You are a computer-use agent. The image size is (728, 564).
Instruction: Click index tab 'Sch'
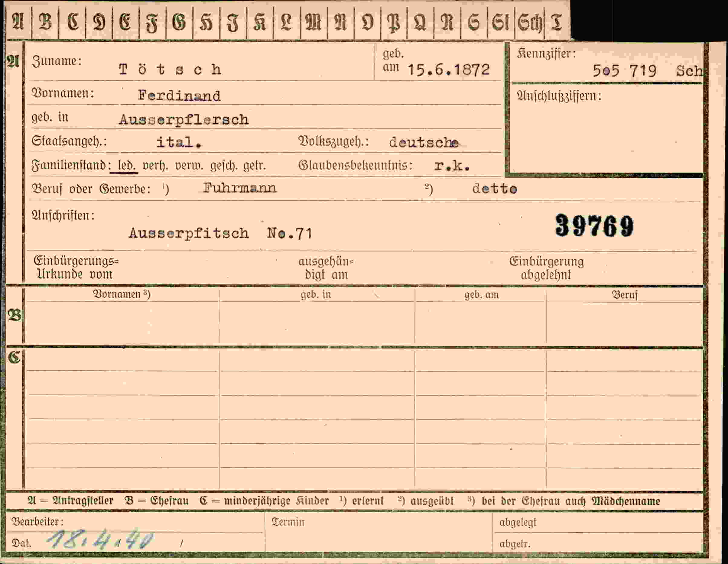coord(530,23)
